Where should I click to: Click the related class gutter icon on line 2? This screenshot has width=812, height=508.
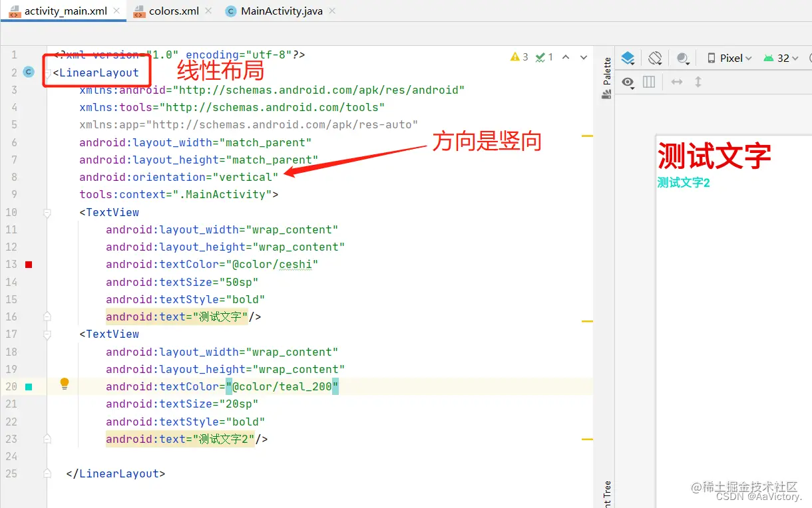pyautogui.click(x=28, y=72)
